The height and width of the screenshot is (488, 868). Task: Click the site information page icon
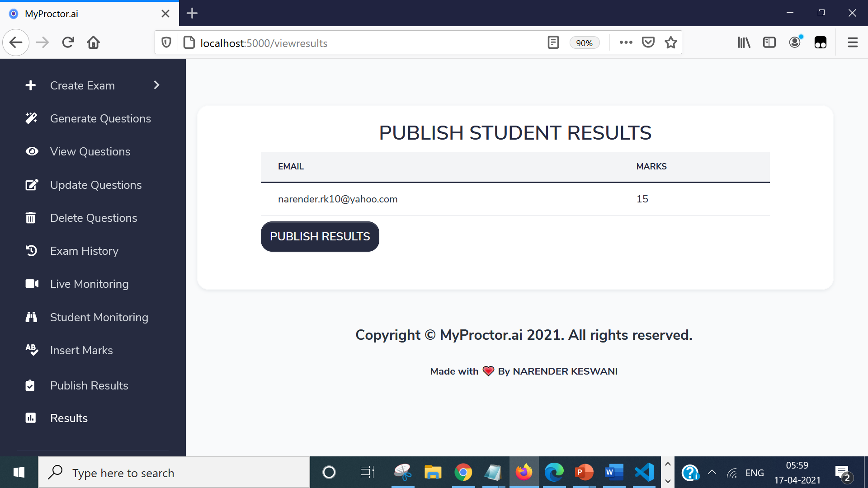[x=189, y=42]
